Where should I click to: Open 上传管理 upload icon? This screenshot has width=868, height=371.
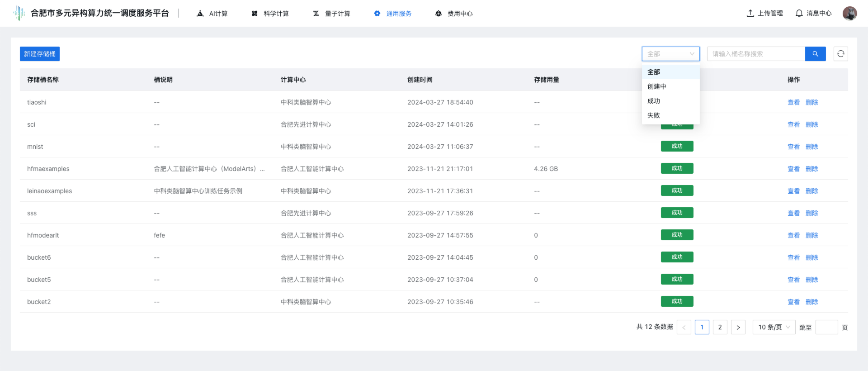click(x=750, y=13)
